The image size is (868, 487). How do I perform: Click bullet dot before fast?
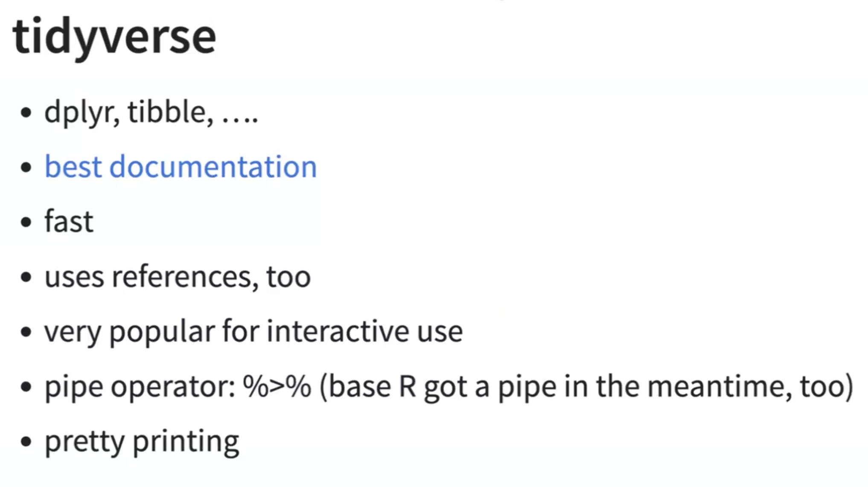[x=26, y=222]
